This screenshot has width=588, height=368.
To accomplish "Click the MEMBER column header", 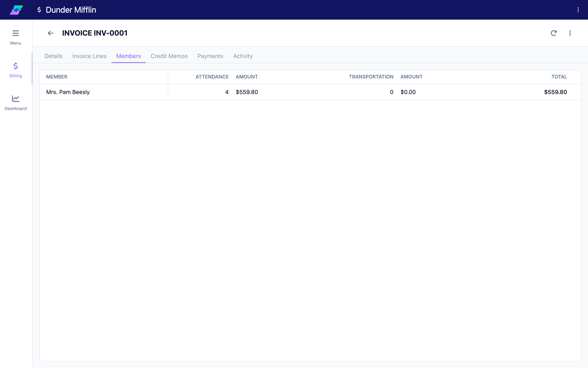I will point(57,77).
